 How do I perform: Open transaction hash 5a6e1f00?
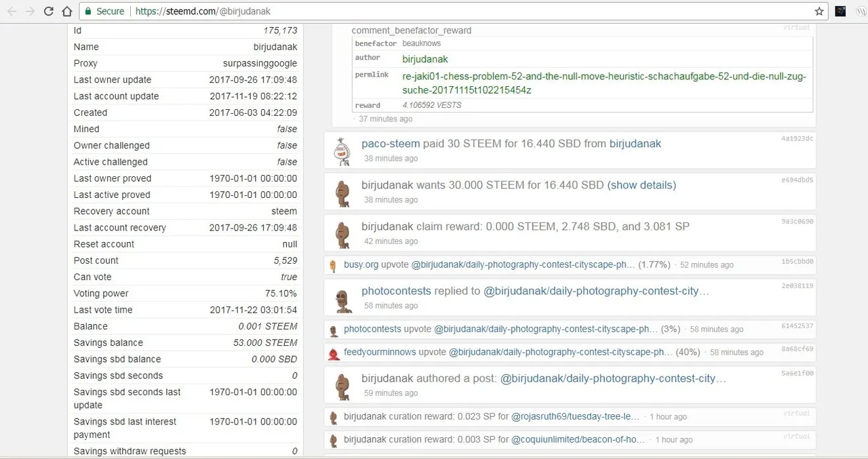click(797, 373)
